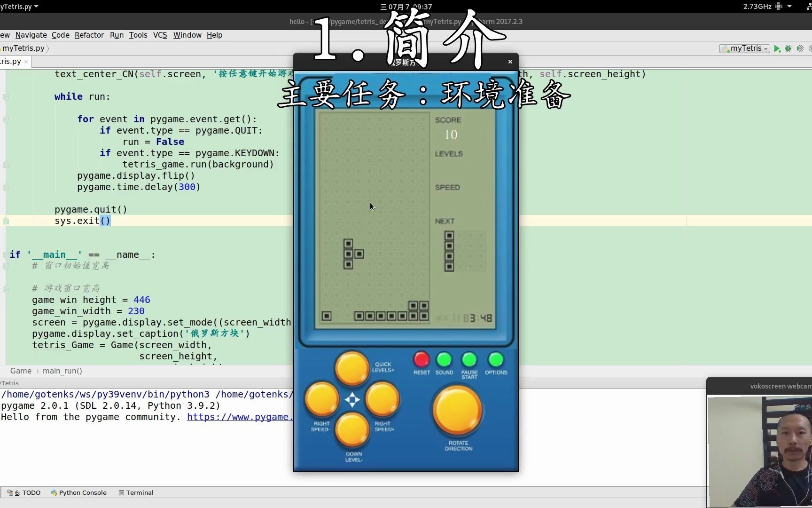812x508 pixels.
Task: Run myTetris using the green Run icon
Action: pos(777,48)
